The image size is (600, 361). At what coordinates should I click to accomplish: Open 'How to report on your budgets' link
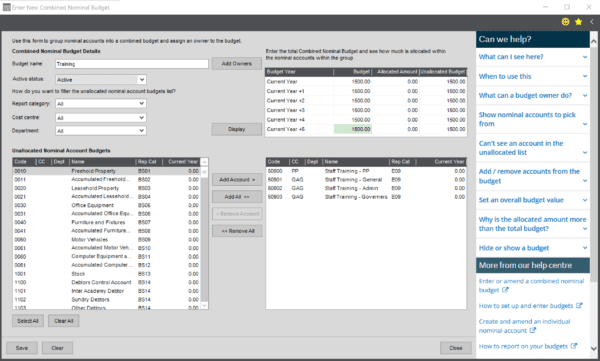coord(523,346)
